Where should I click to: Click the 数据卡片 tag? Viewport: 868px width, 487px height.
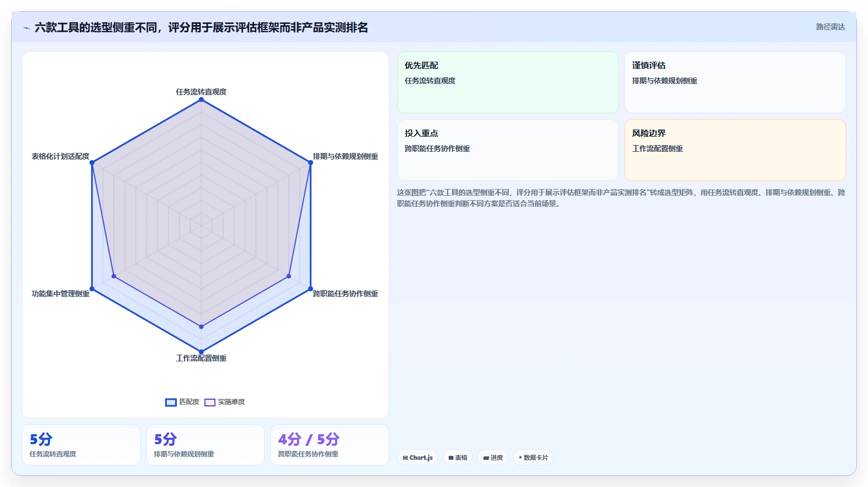click(533, 458)
